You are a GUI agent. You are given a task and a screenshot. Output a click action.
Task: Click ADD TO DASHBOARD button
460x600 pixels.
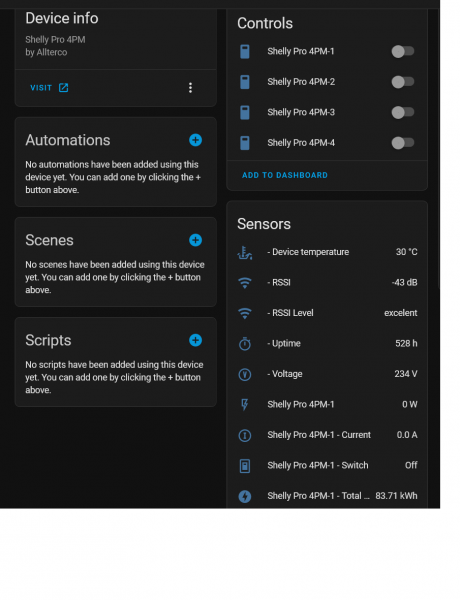pos(285,175)
